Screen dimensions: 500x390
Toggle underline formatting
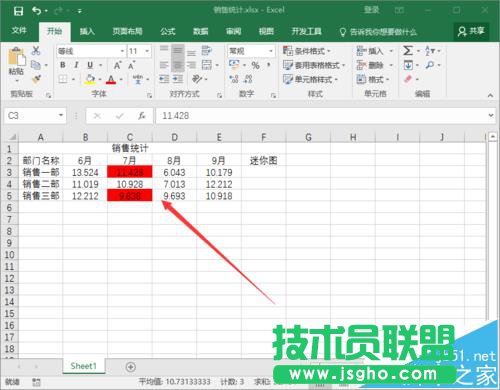[90, 65]
